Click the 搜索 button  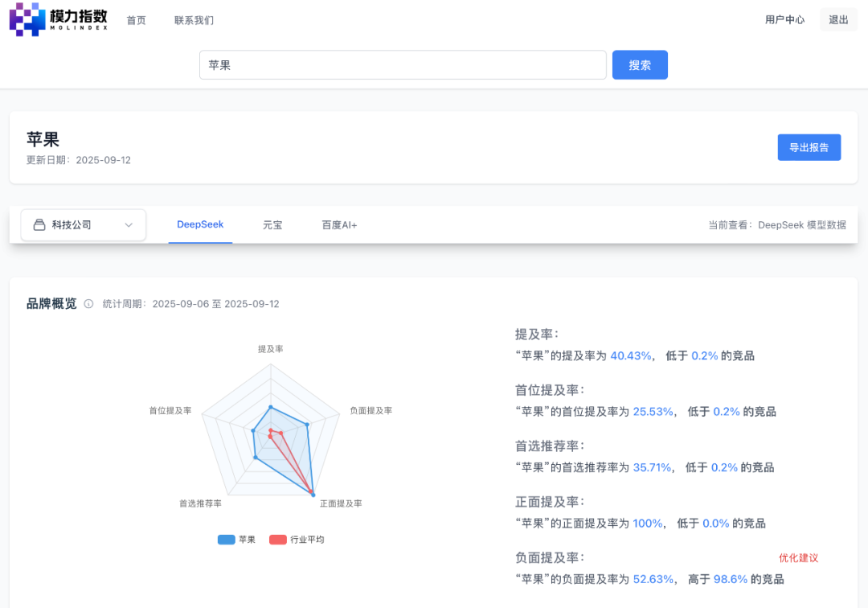pyautogui.click(x=640, y=65)
